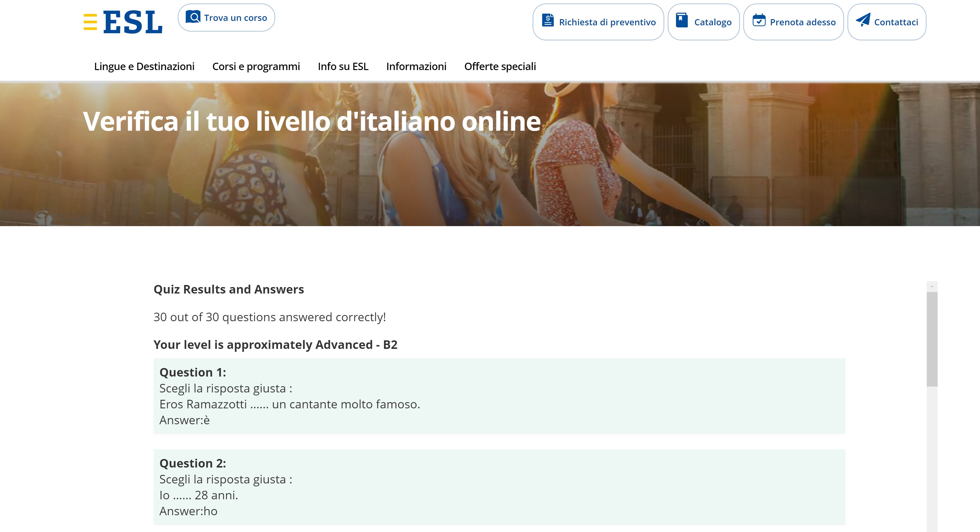Viewport: 980px width, 532px height.
Task: Open Lingue e Destinazioni menu
Action: tap(144, 67)
